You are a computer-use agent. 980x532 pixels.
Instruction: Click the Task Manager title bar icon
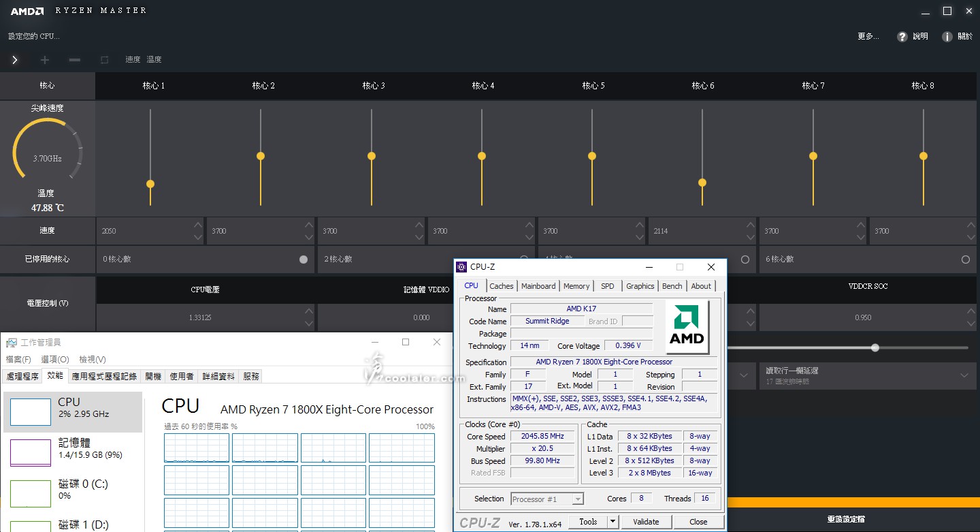(12, 342)
